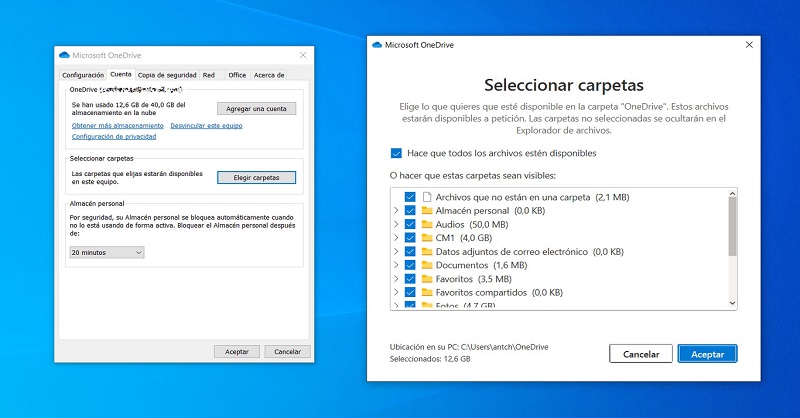Close the OneDrive settings window

(303, 55)
